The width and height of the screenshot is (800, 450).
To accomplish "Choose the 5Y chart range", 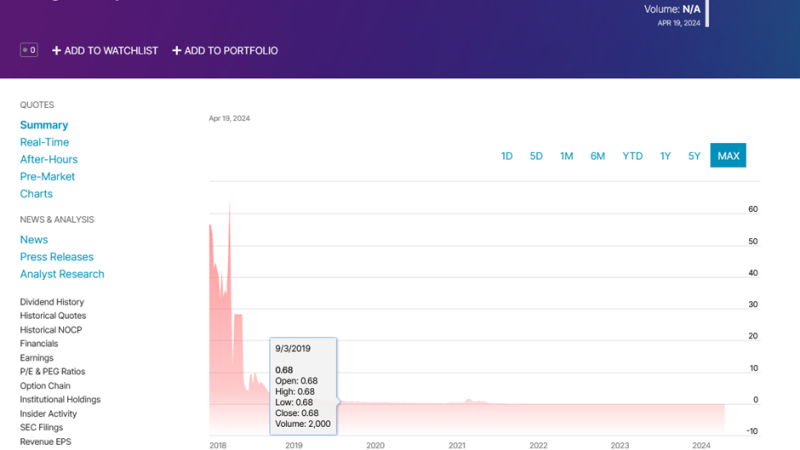I will pos(694,156).
